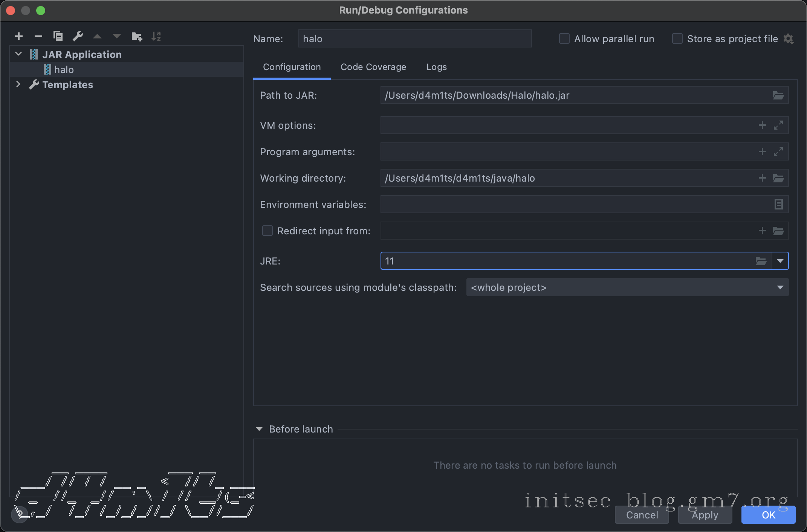Browse for Path to JAR folder icon
This screenshot has width=807, height=532.
[778, 95]
